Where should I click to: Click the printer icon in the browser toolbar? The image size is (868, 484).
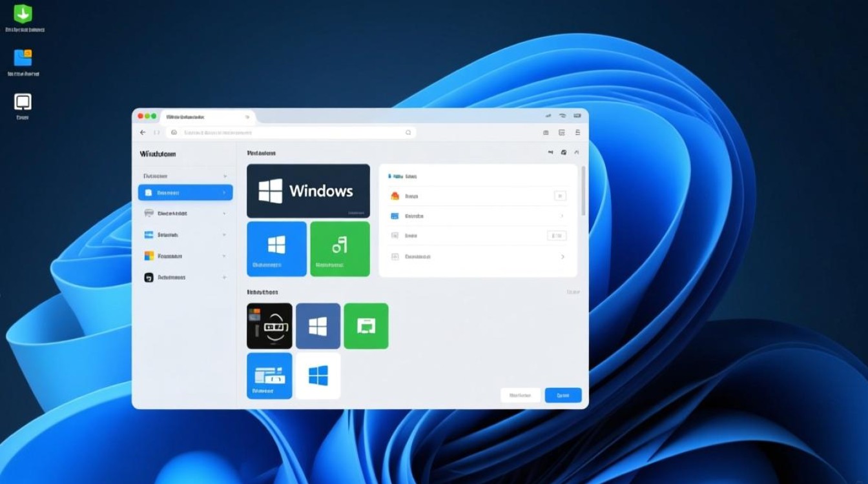pyautogui.click(x=561, y=132)
